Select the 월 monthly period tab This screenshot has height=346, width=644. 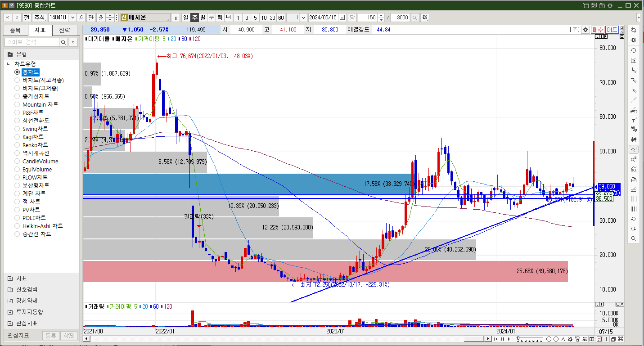(x=203, y=17)
